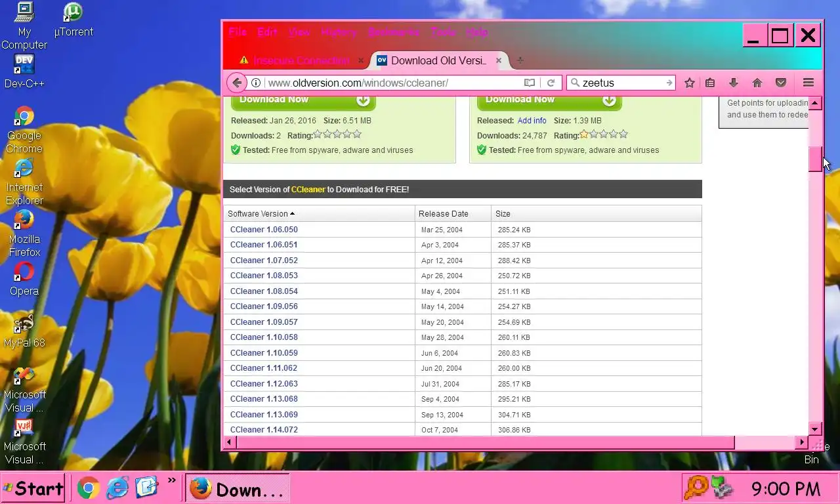Select Opera desktop shortcut
This screenshot has width=840, height=504.
point(24,279)
